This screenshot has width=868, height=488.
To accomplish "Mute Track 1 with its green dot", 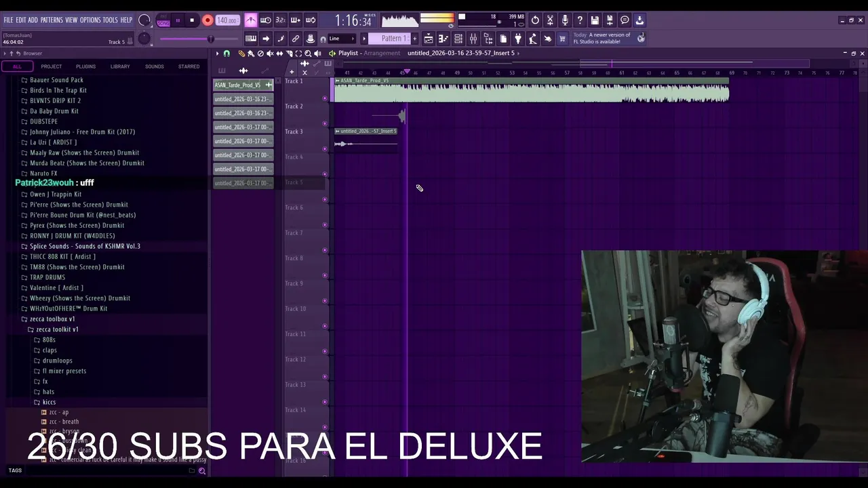I will click(x=325, y=98).
